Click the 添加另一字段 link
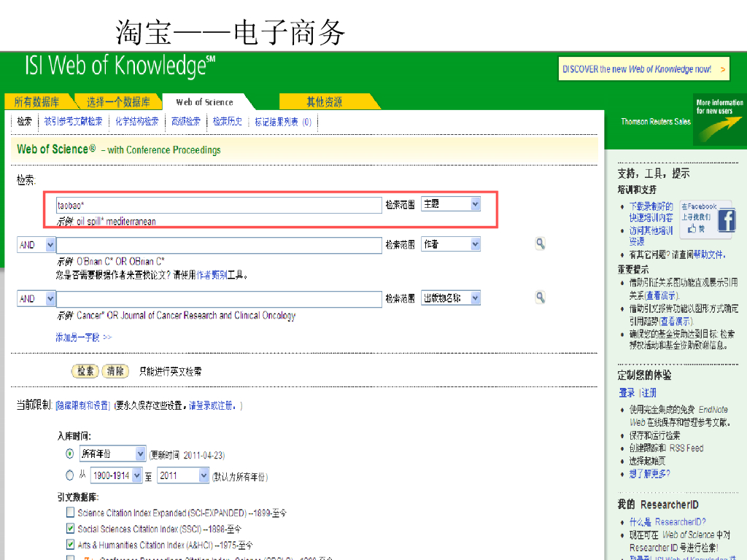This screenshot has width=747, height=560. point(83,337)
